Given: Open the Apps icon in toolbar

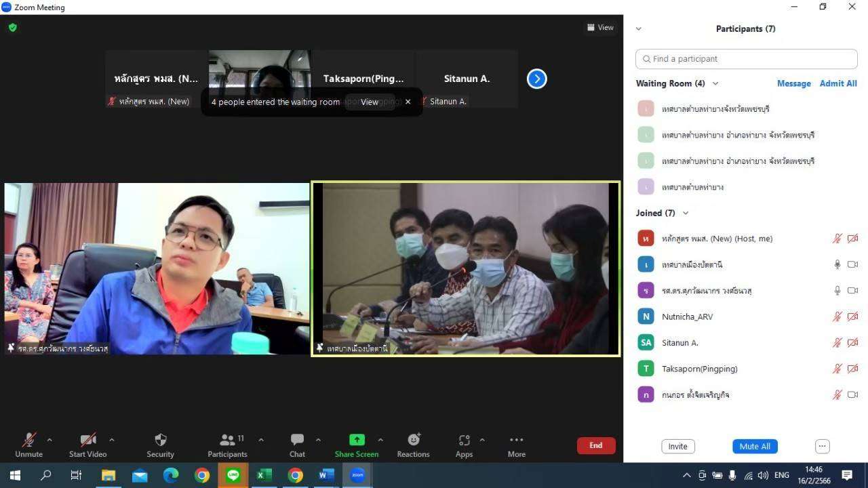Looking at the screenshot, I should (x=464, y=441).
